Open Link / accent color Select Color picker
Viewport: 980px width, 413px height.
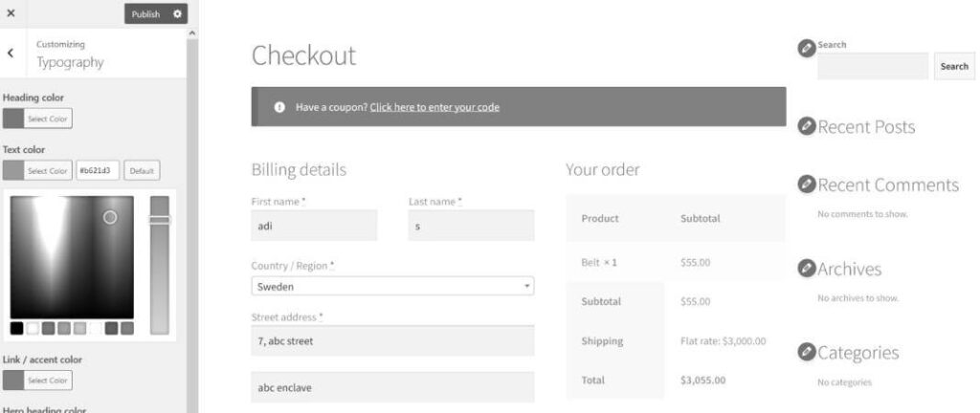(37, 380)
